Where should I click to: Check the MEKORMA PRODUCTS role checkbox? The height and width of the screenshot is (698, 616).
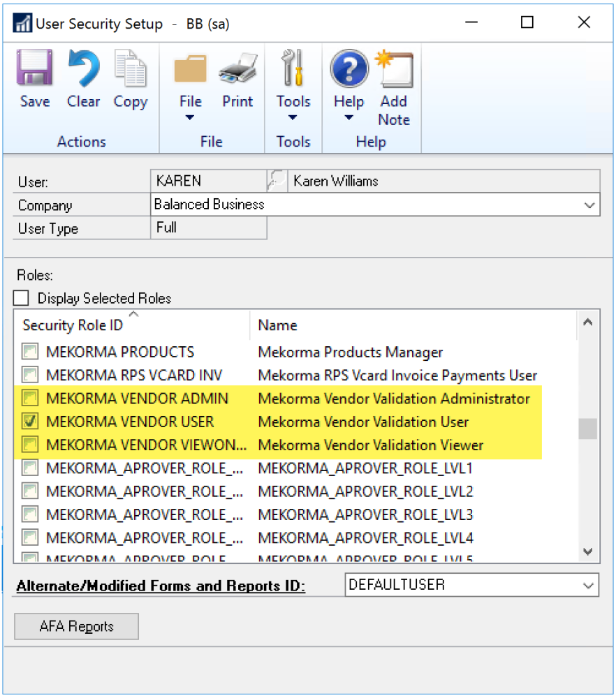coord(30,352)
